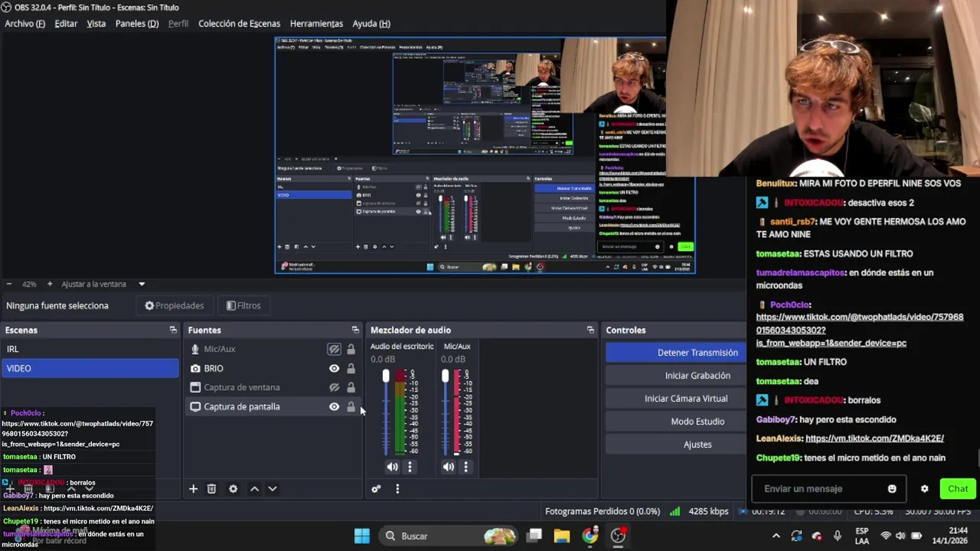Click Iniciar Grabación button
The height and width of the screenshot is (551, 980).
click(x=675, y=376)
